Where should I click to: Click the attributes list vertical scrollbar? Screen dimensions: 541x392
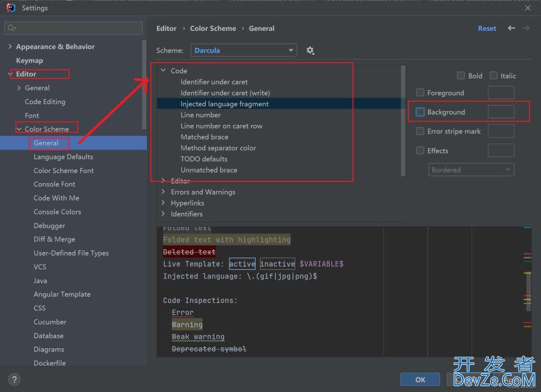tap(403, 120)
